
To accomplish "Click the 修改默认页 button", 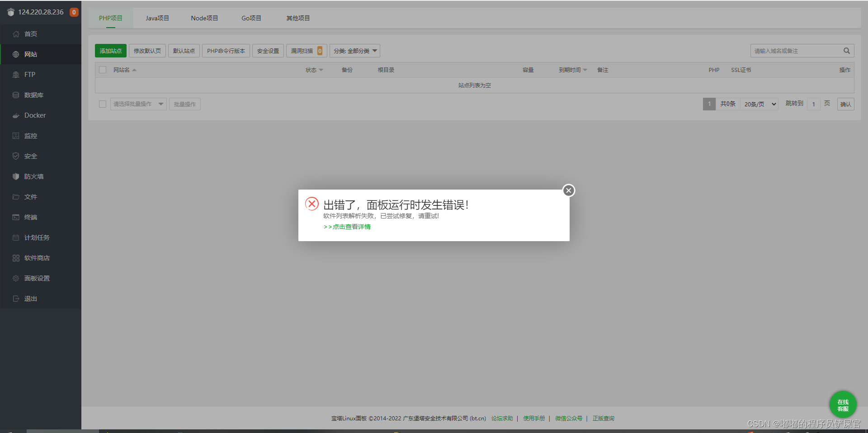I will (x=147, y=51).
